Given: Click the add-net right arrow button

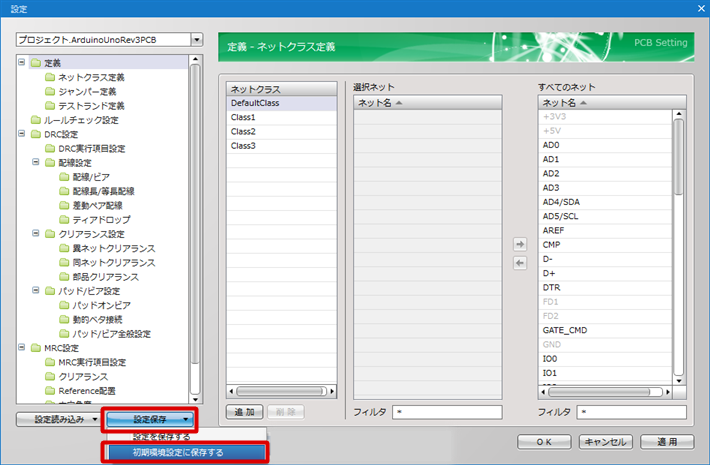Looking at the screenshot, I should [520, 244].
